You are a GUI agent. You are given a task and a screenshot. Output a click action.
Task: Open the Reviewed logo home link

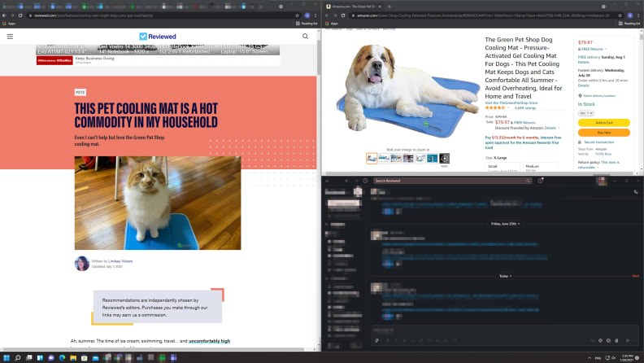(158, 37)
